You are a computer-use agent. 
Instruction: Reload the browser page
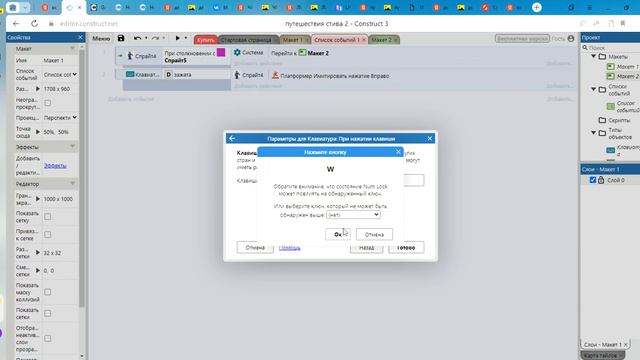click(x=34, y=24)
